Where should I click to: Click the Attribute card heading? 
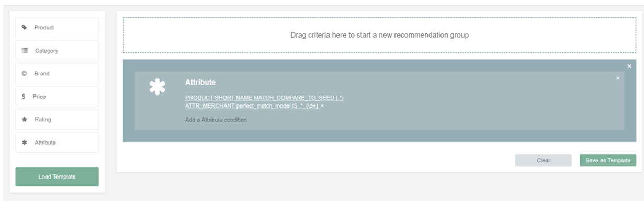click(x=200, y=82)
